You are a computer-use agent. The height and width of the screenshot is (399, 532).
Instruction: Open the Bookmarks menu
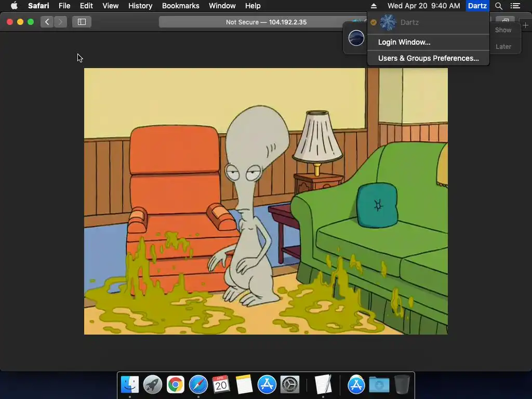point(180,6)
